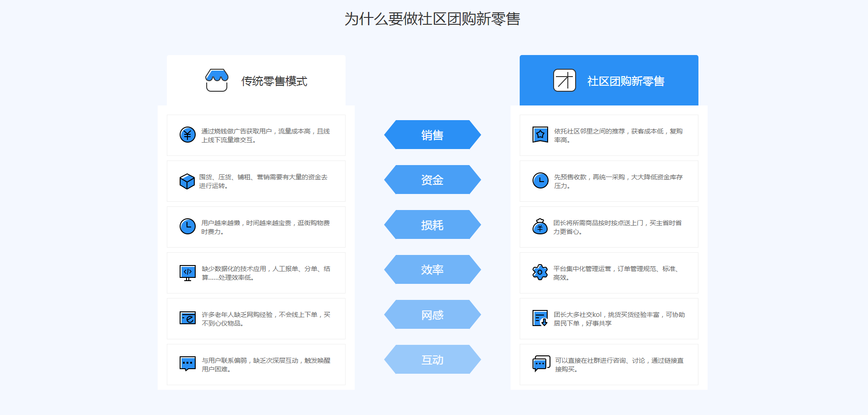Open the 传统零售模式 tab header
868x415 pixels.
(x=256, y=80)
